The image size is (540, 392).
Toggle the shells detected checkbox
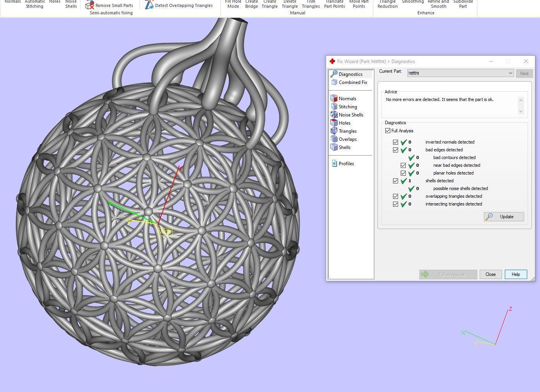click(395, 181)
